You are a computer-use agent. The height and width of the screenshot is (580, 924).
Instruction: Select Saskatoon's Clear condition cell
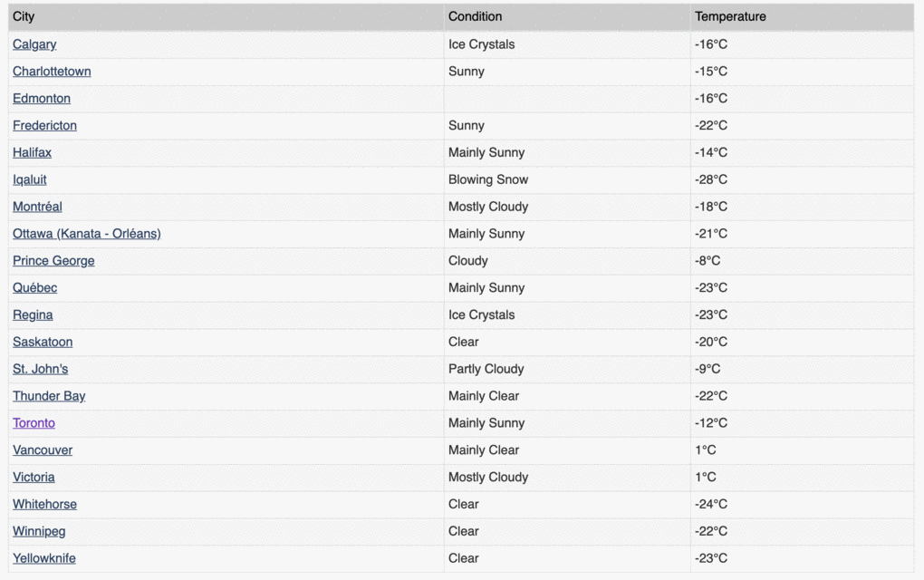coord(567,343)
